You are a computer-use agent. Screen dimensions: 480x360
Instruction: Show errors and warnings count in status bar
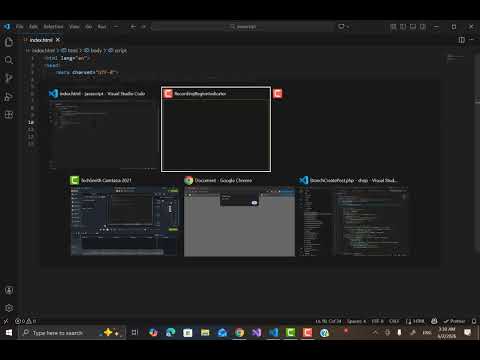tap(26, 321)
